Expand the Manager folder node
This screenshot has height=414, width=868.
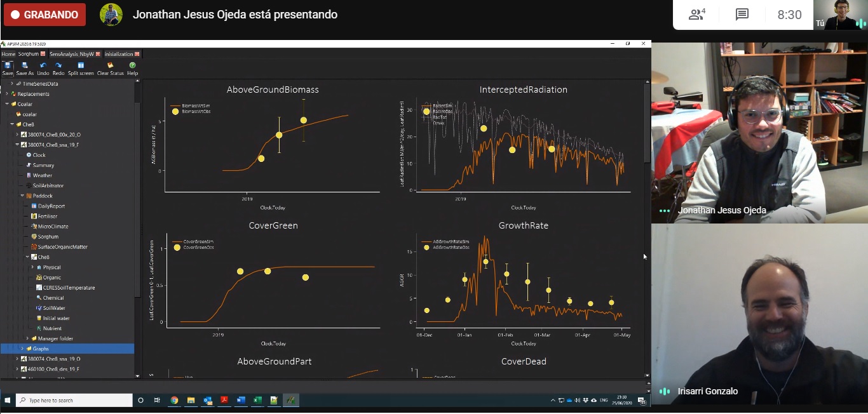click(27, 338)
